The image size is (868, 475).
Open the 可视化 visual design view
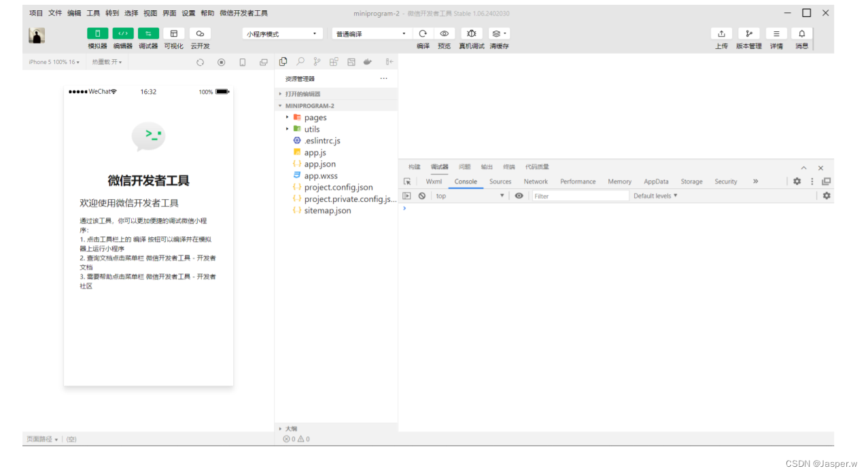pos(173,33)
